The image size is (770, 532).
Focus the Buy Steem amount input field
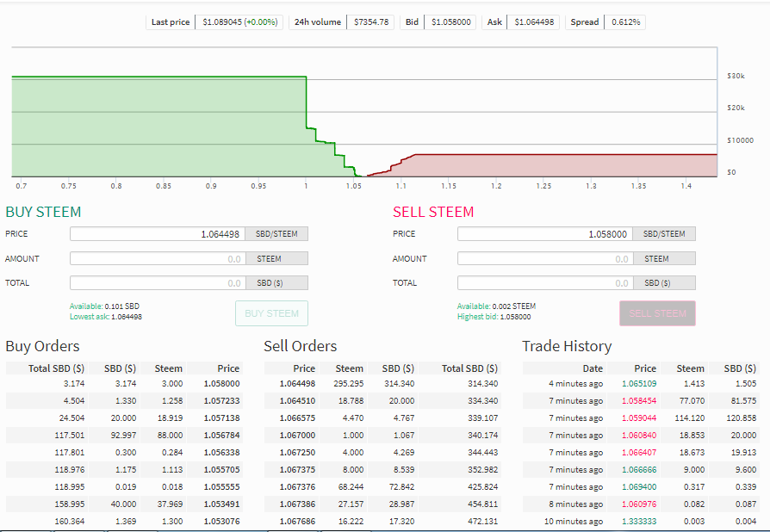pos(158,258)
